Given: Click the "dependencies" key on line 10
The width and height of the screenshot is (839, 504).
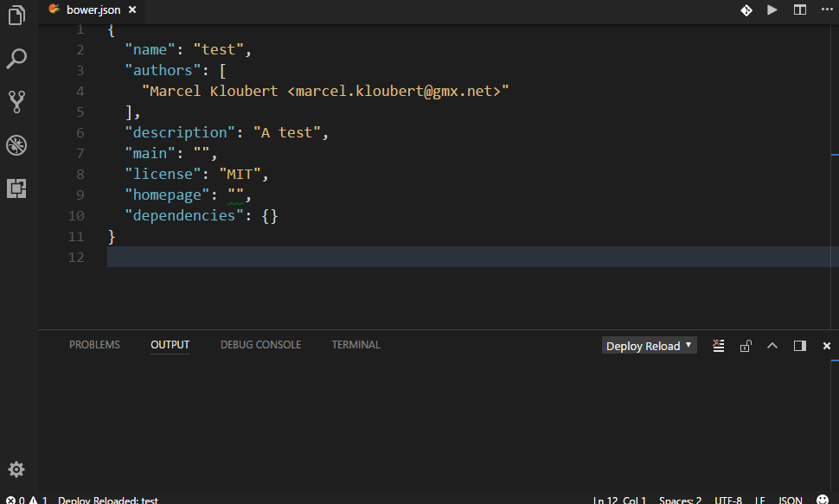Looking at the screenshot, I should [x=184, y=216].
